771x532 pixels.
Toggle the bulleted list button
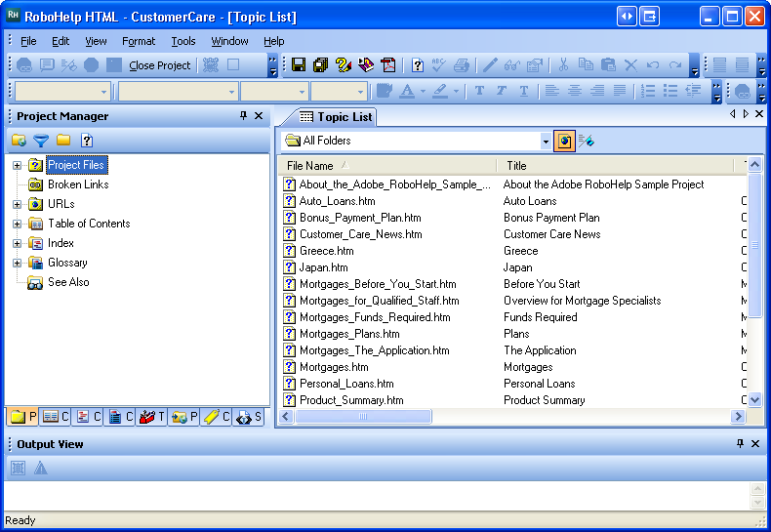(x=670, y=91)
